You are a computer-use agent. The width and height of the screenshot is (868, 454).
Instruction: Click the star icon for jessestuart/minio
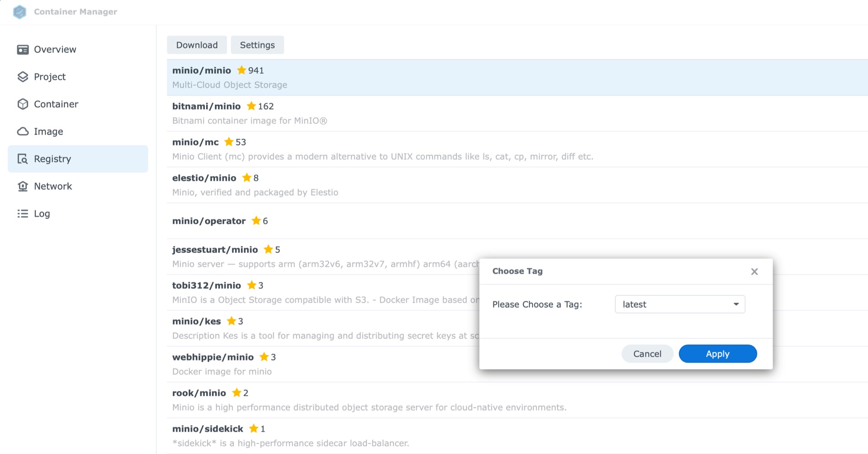point(268,249)
